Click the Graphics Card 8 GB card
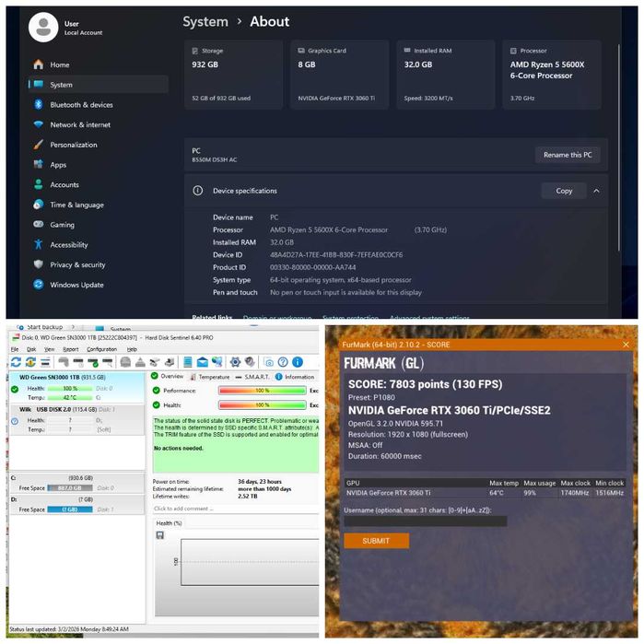 pyautogui.click(x=340, y=75)
